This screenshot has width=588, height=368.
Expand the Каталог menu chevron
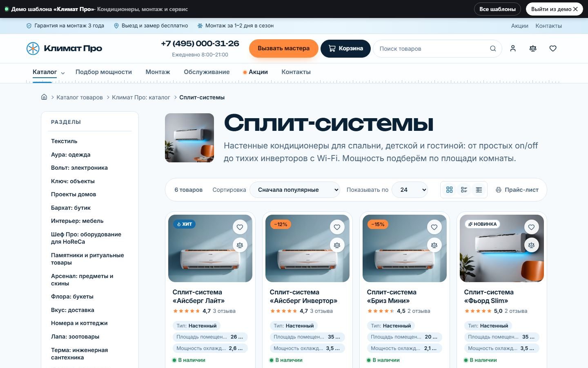(63, 73)
